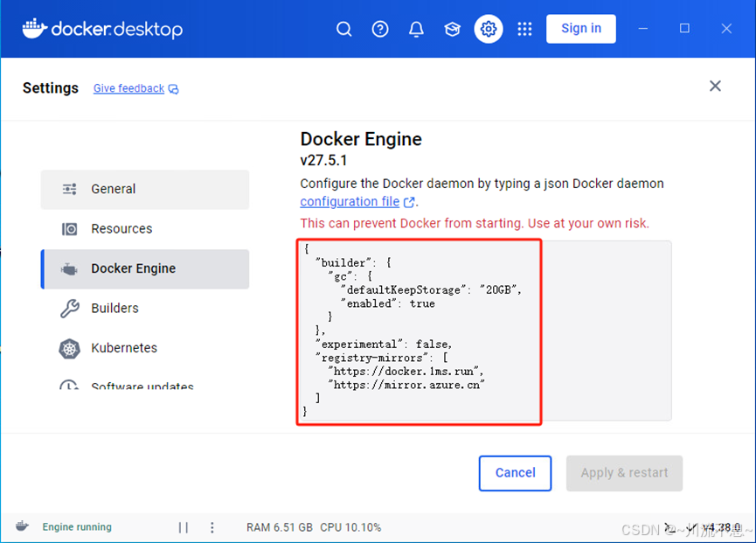Click the v27.5.1 version text
The height and width of the screenshot is (543, 756).
coord(323,160)
